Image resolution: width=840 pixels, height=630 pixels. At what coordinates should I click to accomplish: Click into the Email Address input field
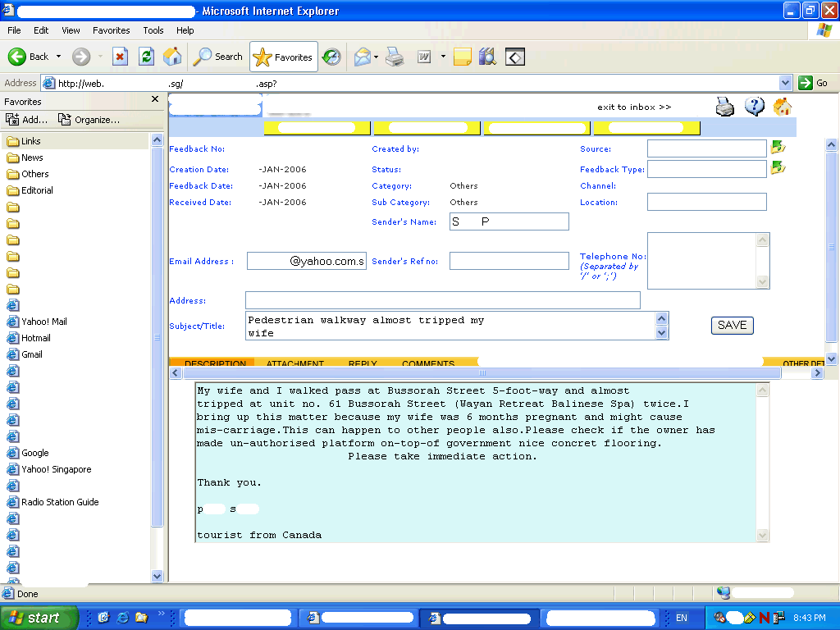point(307,261)
